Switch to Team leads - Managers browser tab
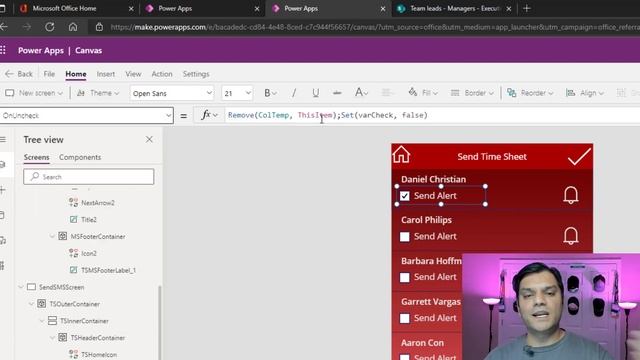The width and height of the screenshot is (640, 360). coord(454,8)
